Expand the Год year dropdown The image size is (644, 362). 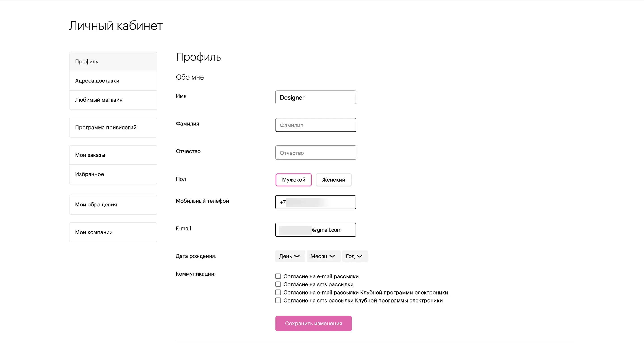(354, 256)
